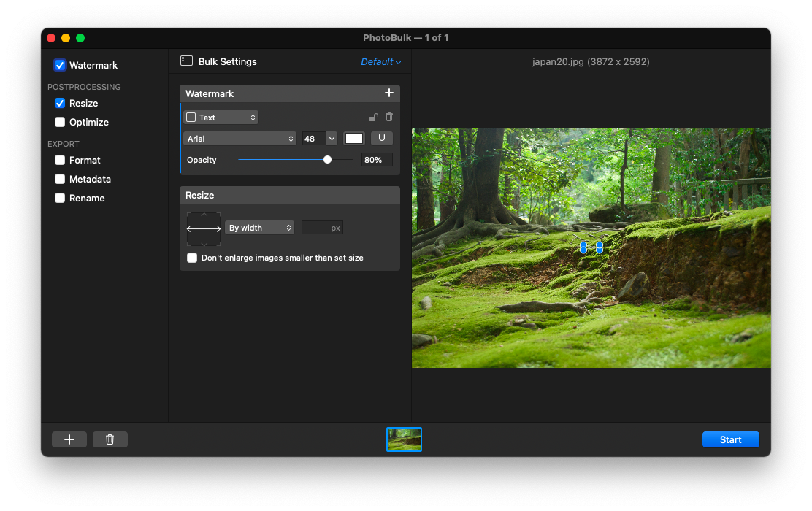Viewport: 812px width, 511px height.
Task: Toggle underline text style button
Action: (x=382, y=138)
